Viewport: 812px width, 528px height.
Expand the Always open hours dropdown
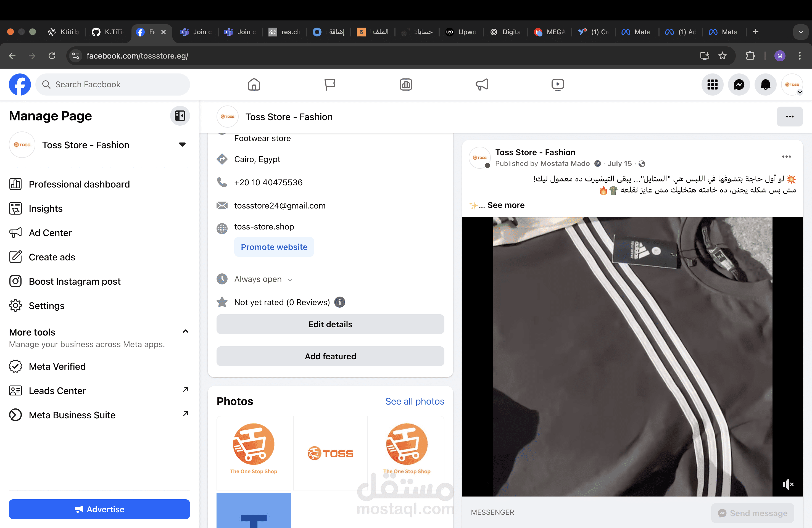click(290, 280)
